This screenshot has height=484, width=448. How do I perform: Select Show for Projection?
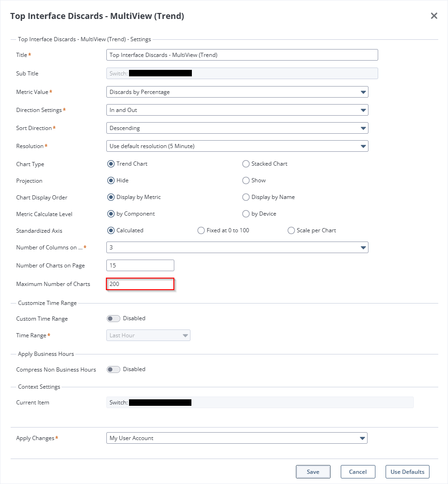click(x=246, y=180)
